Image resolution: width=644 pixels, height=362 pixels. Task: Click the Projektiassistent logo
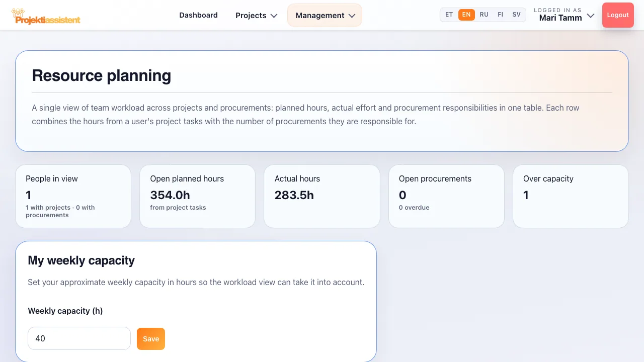[46, 16]
